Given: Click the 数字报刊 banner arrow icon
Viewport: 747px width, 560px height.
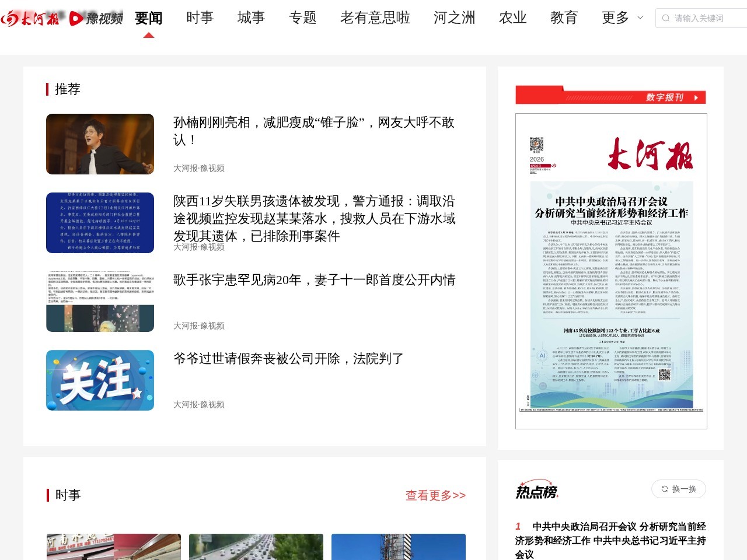Looking at the screenshot, I should (x=696, y=97).
